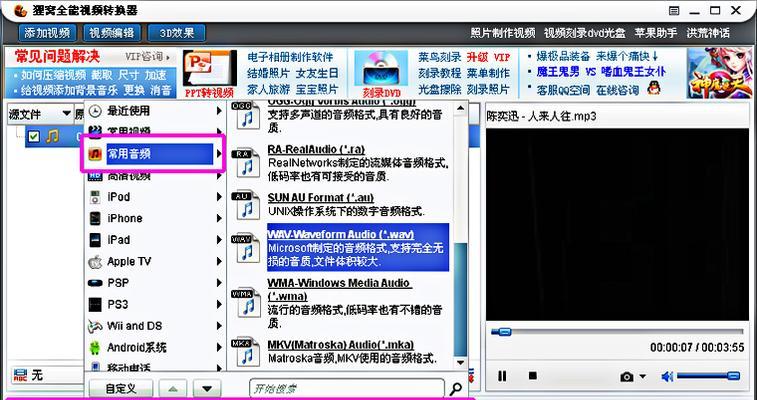The height and width of the screenshot is (400, 757).
Task: Open the 3D效果 panel
Action: (177, 33)
